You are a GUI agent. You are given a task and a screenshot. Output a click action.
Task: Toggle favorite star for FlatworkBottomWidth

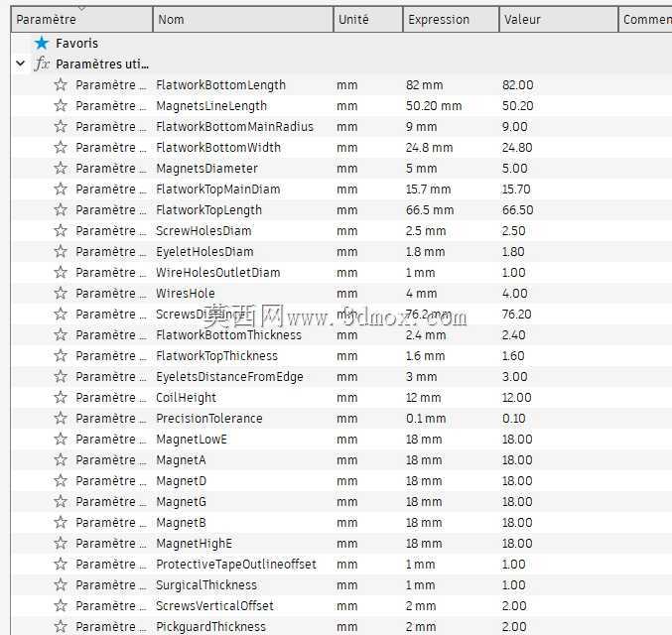pos(61,148)
